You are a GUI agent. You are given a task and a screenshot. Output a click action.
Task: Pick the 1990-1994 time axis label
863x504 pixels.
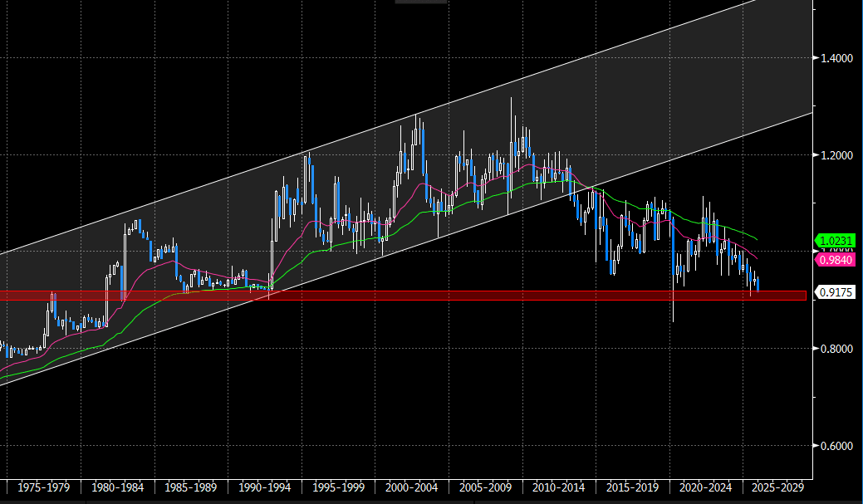point(265,488)
